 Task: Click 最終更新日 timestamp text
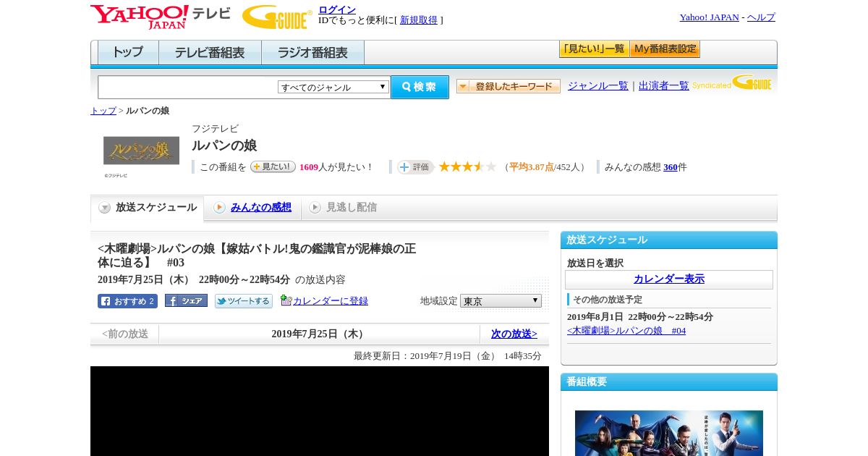(x=448, y=356)
